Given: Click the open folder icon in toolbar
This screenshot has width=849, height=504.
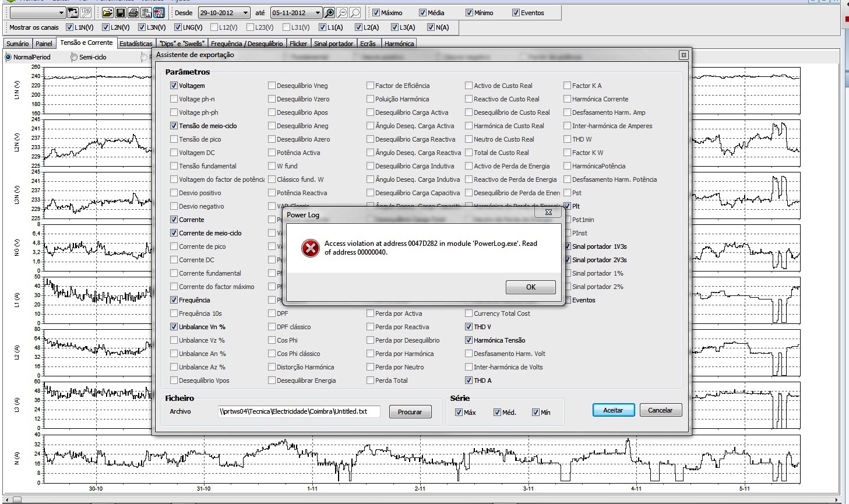Looking at the screenshot, I should [108, 13].
